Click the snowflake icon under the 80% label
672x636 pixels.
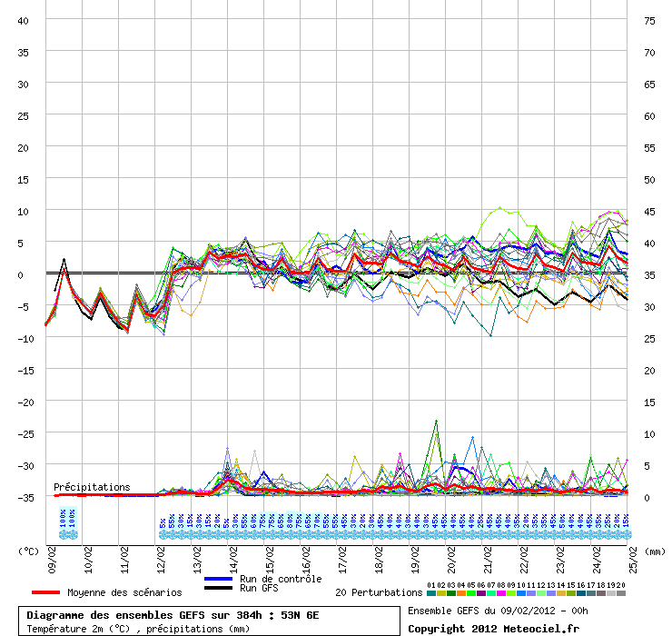pyautogui.click(x=290, y=535)
